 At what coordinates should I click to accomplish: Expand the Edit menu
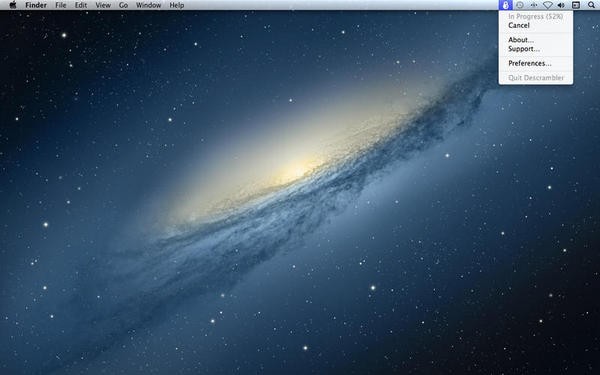pyautogui.click(x=81, y=5)
